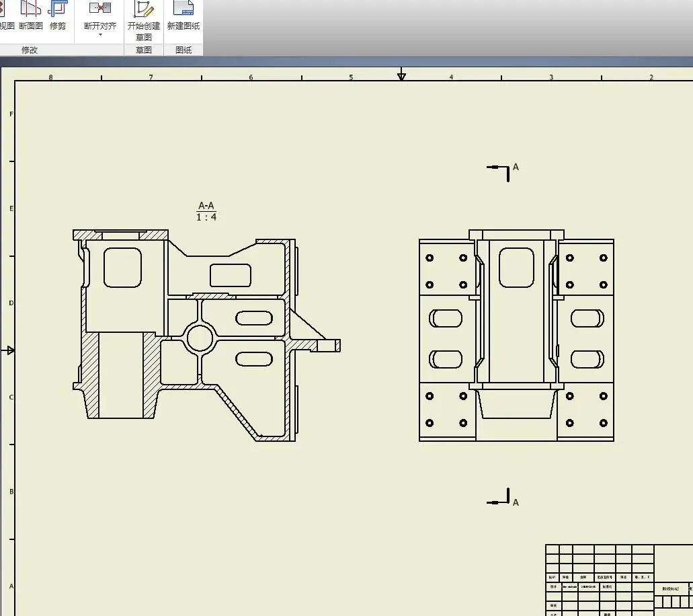Select the 修剪 (Crop) tool
This screenshot has width=693, height=616.
tap(58, 15)
